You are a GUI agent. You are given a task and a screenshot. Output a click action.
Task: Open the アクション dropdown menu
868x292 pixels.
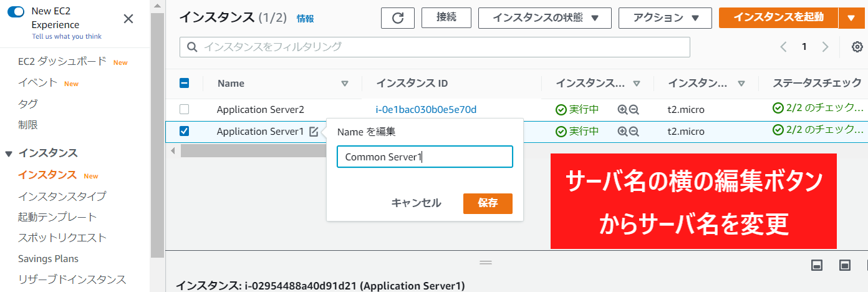point(665,18)
